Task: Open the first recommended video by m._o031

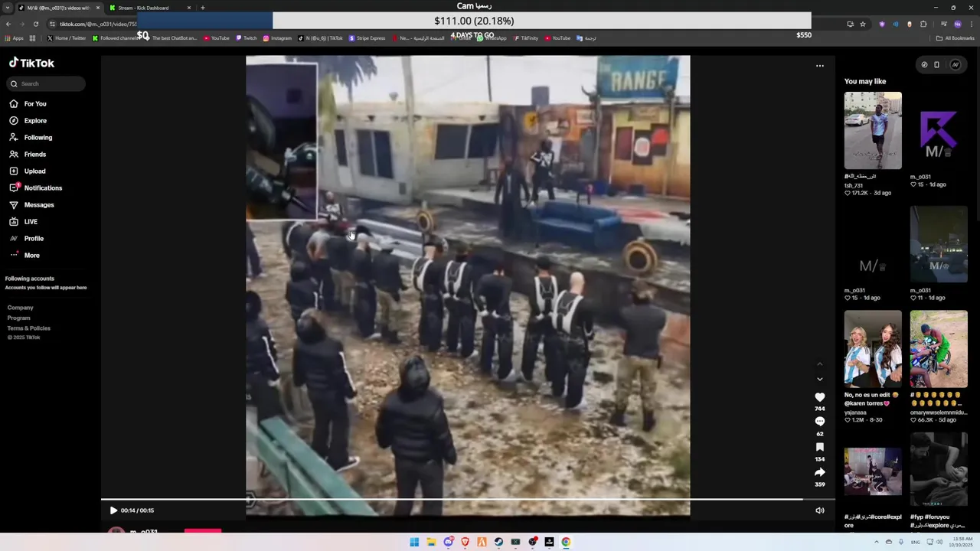Action: 939,130
